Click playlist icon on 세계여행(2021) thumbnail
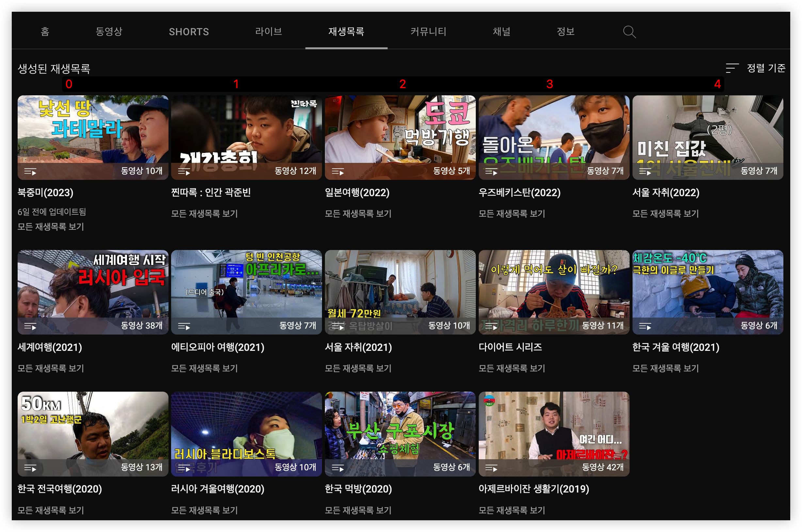 click(30, 326)
